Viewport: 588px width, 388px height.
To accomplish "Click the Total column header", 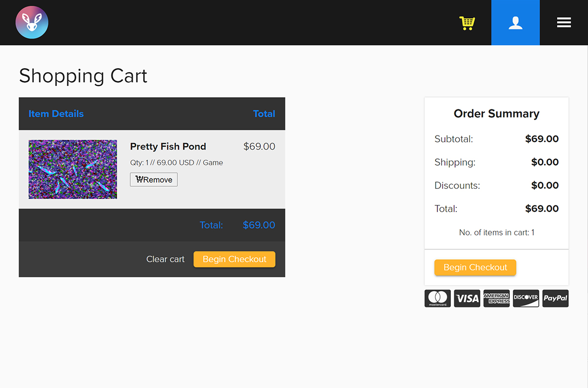I will pyautogui.click(x=264, y=113).
